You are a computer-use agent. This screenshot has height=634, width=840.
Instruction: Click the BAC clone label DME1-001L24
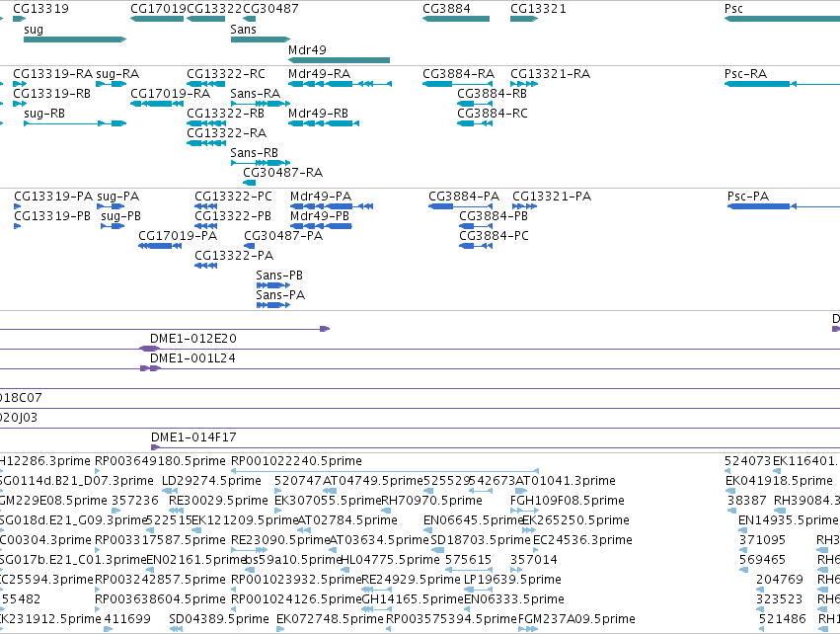192,358
